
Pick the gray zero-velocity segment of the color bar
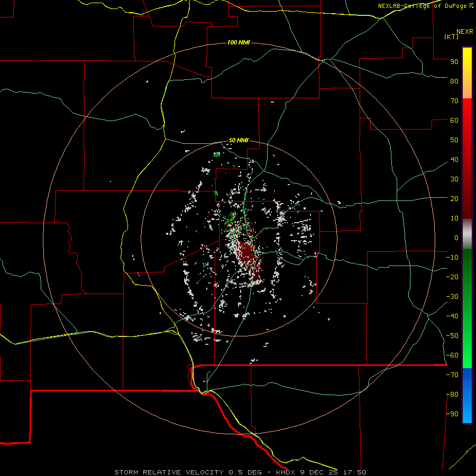(467, 234)
